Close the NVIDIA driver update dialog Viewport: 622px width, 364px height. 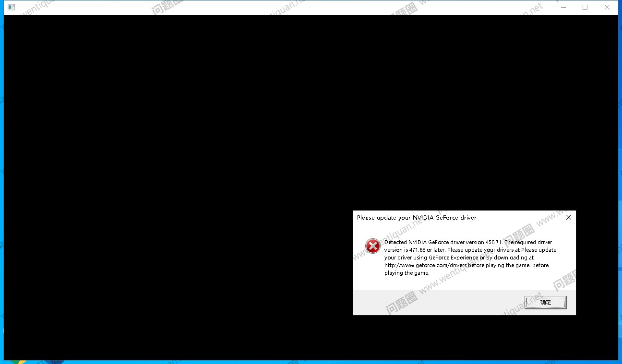(x=569, y=217)
